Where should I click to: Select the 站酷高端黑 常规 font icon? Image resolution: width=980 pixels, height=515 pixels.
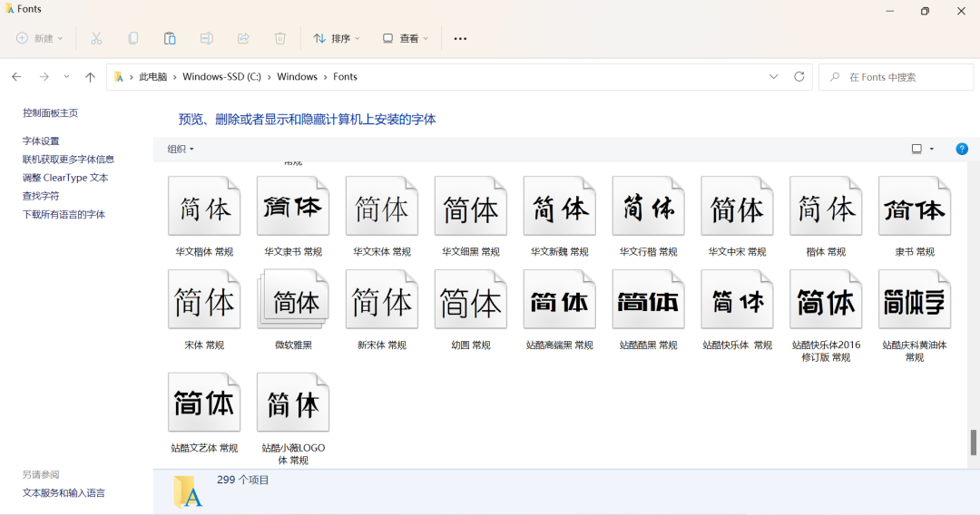coord(559,299)
